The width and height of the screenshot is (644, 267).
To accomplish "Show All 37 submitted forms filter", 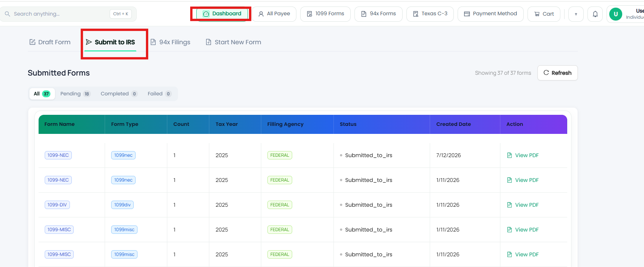I will 42,94.
